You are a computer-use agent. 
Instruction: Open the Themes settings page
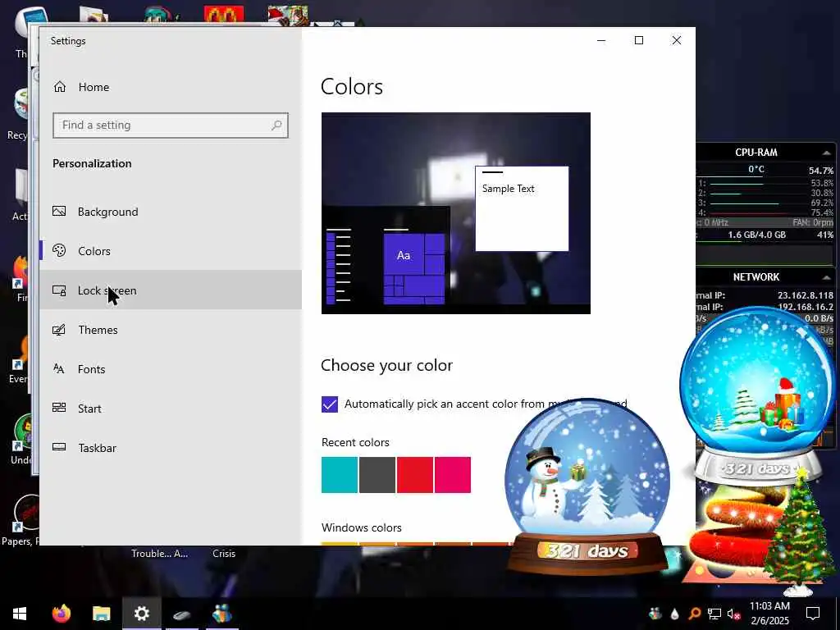[x=171, y=330]
